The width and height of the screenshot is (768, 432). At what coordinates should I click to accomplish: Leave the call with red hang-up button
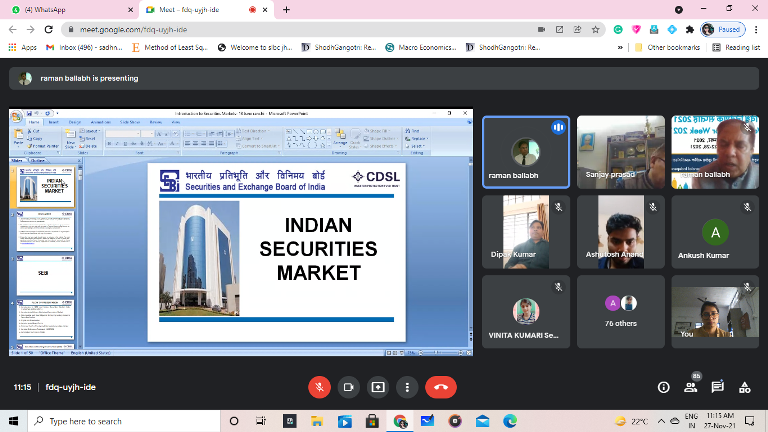pos(441,387)
